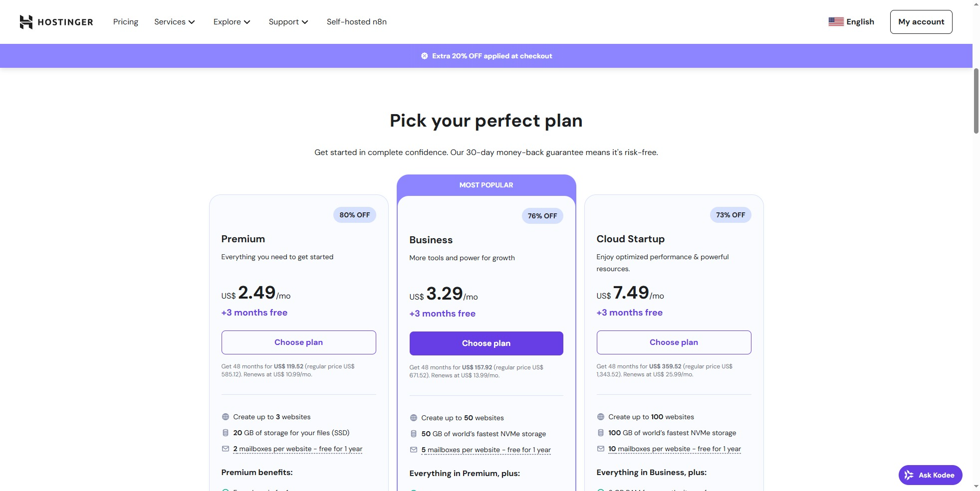This screenshot has height=491, width=980.
Task: Click the US flag language icon
Action: click(836, 22)
